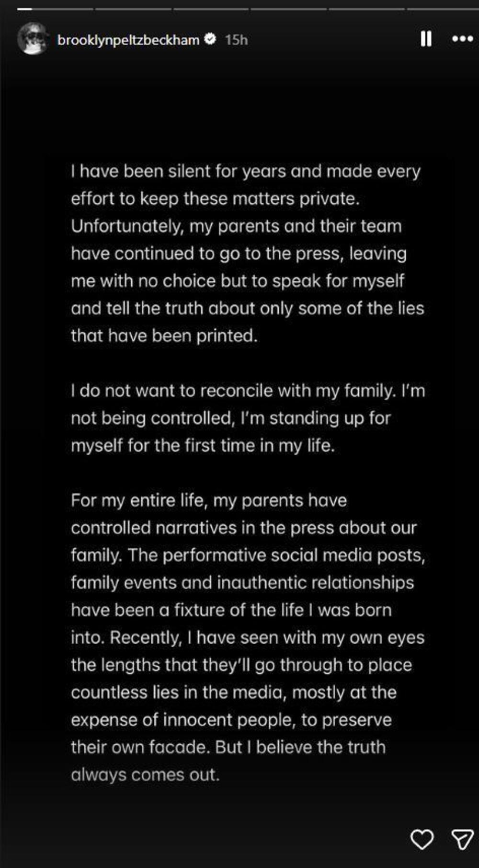Jump to the third story progress segment
The width and height of the screenshot is (479, 868).
point(211,9)
